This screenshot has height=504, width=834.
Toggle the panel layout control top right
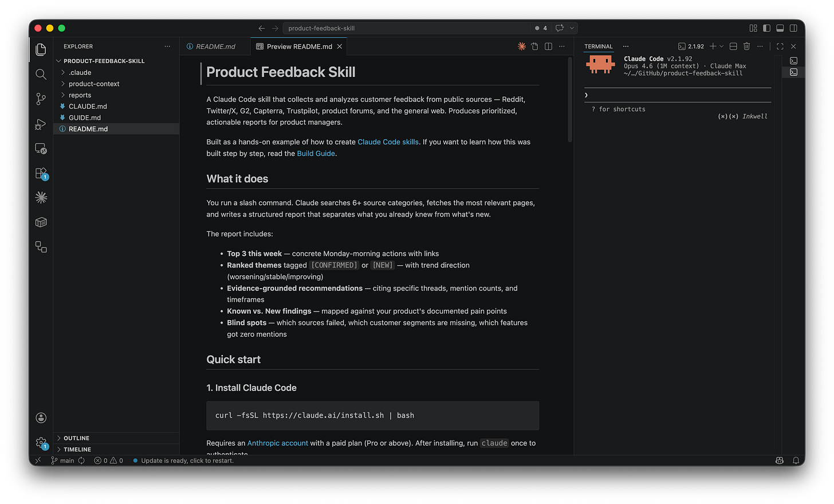[780, 27]
